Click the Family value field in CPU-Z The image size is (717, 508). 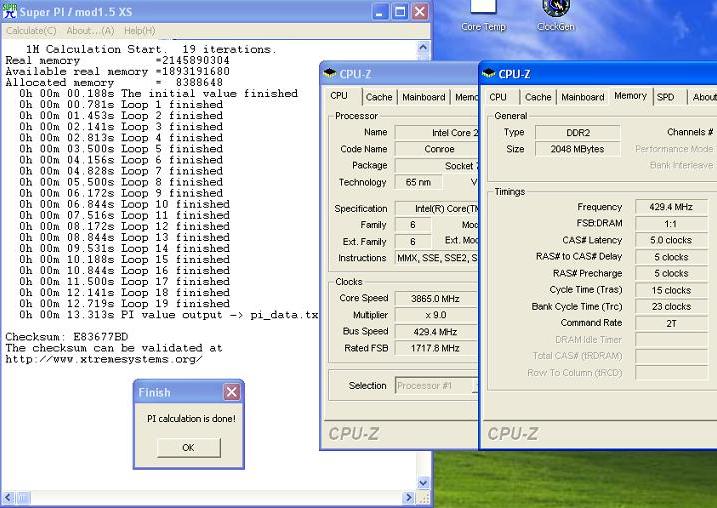(413, 225)
